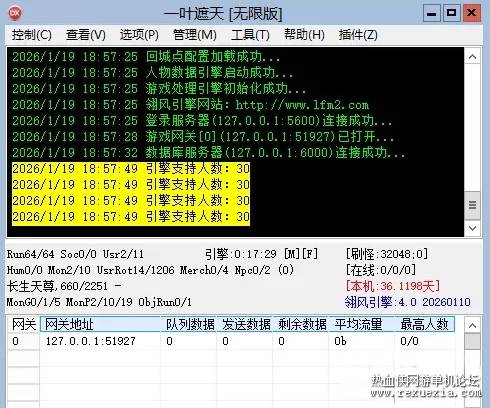
Task: Sort by the 网关 column header
Action: 24,324
